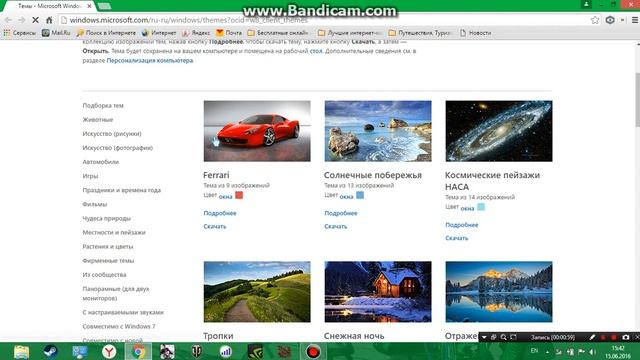Click the page vertical scrollbar thumb
Image resolution: width=640 pixels, height=360 pixels.
coord(638,100)
